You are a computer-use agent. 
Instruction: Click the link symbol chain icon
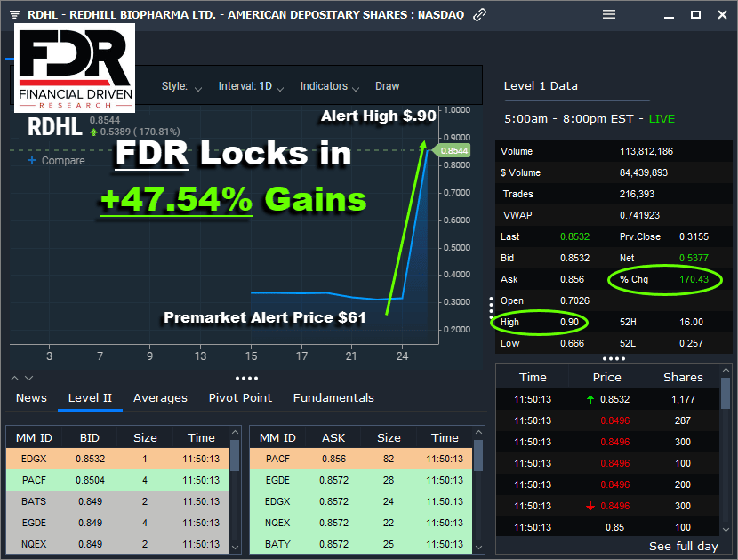click(479, 14)
